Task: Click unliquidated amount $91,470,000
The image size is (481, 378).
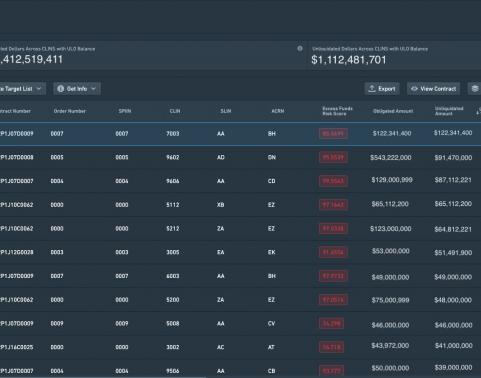Action: (x=453, y=158)
